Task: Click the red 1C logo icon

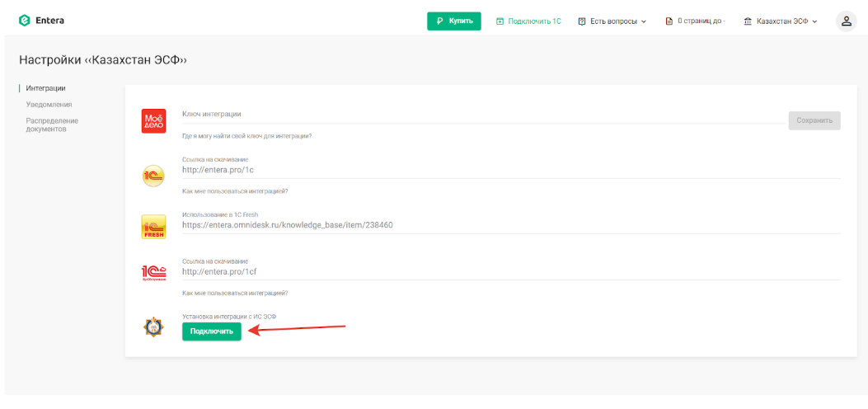Action: pyautogui.click(x=153, y=272)
